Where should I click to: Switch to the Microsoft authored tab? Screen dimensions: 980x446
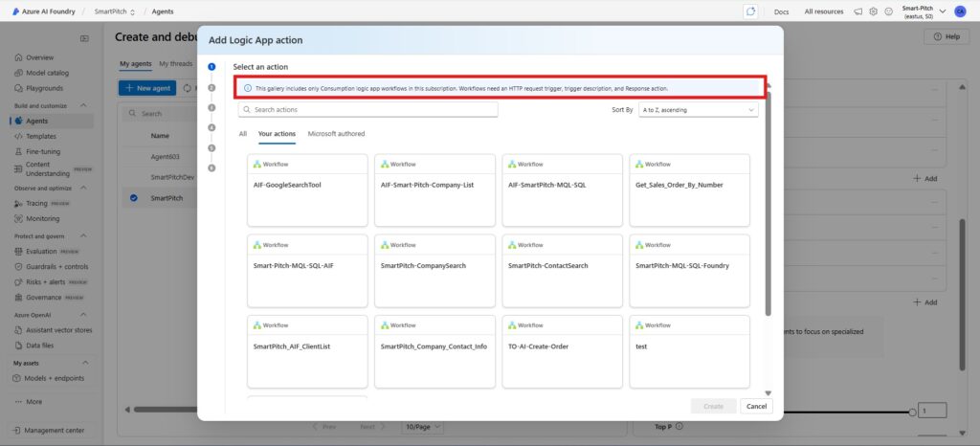[336, 134]
